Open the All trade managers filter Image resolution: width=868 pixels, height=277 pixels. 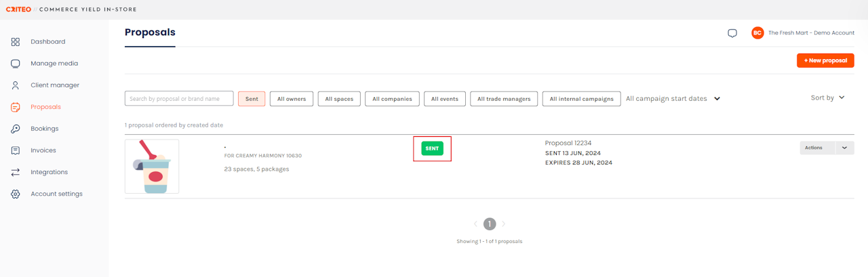pos(504,99)
